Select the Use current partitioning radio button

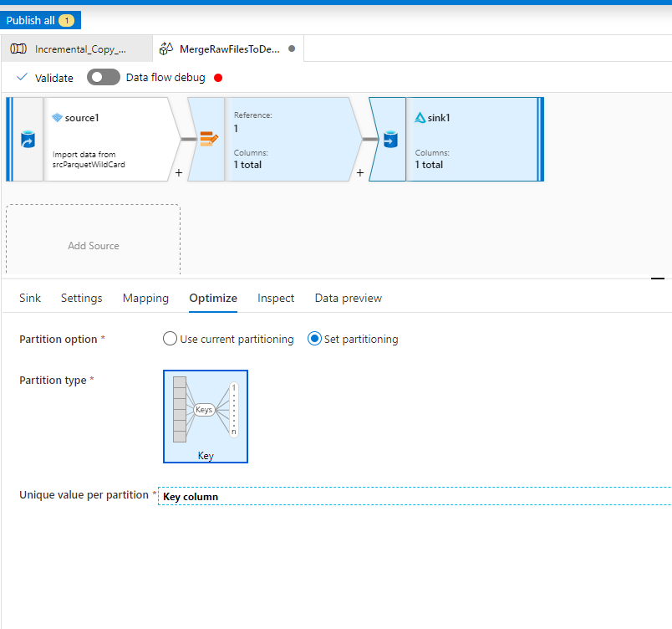(x=170, y=339)
